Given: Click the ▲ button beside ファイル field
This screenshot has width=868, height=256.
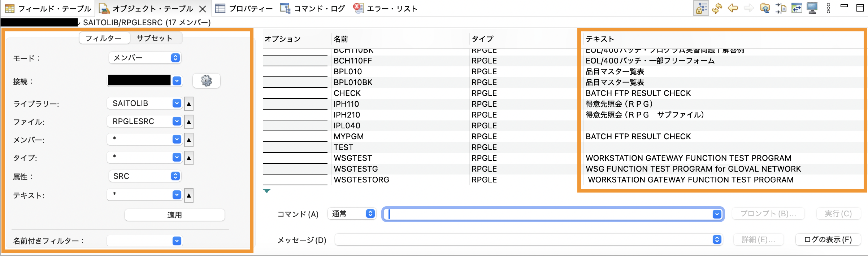Looking at the screenshot, I should point(189,122).
